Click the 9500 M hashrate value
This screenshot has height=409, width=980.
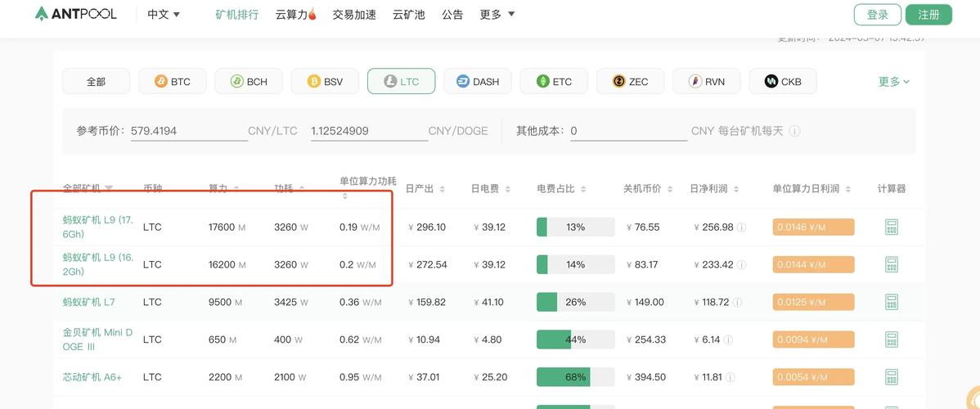[x=225, y=302]
